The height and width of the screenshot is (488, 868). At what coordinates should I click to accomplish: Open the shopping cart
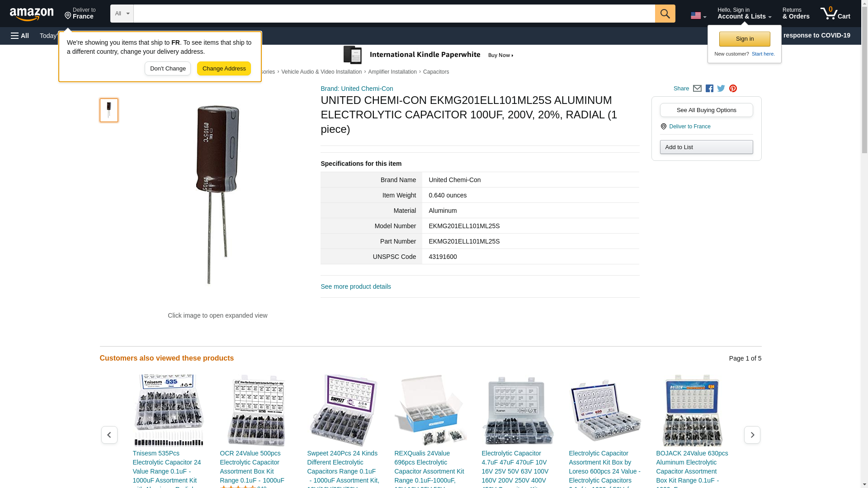point(835,14)
